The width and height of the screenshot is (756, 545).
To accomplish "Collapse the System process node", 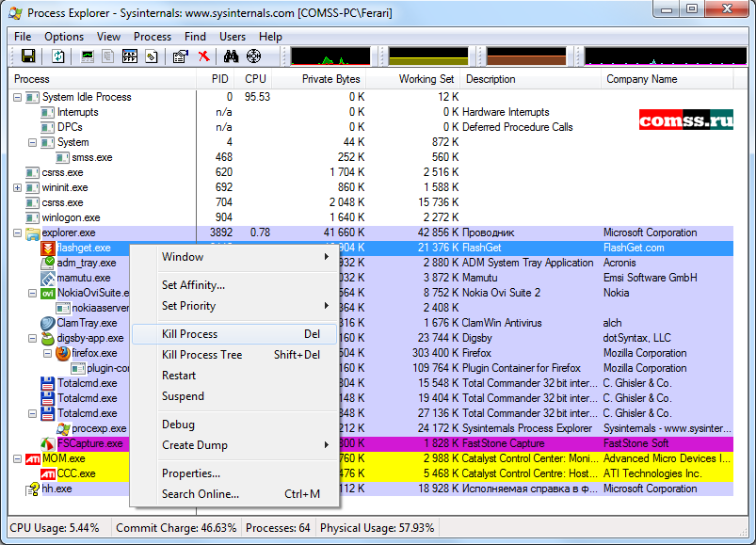I will pyautogui.click(x=32, y=143).
